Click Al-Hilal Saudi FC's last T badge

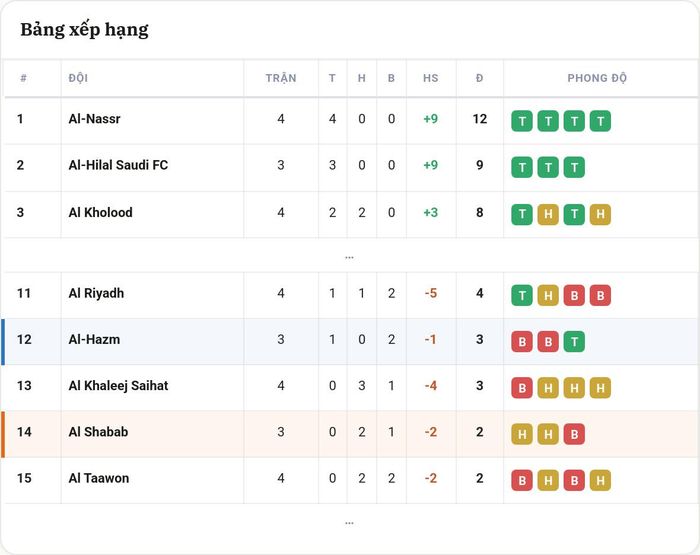[574, 167]
